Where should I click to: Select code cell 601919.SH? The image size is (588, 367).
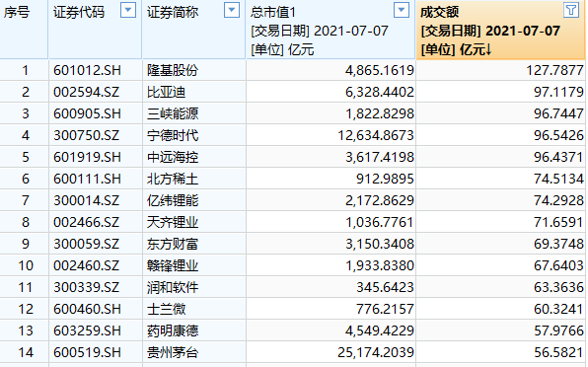(96, 157)
